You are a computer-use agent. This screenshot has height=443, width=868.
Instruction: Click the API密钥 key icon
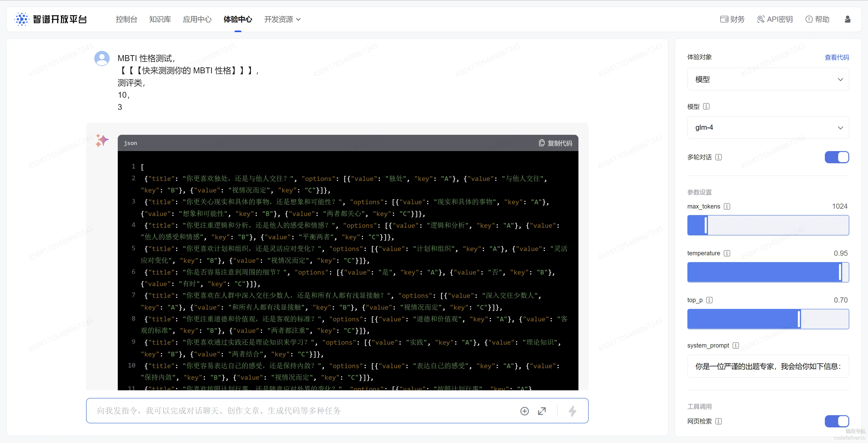[x=761, y=19]
